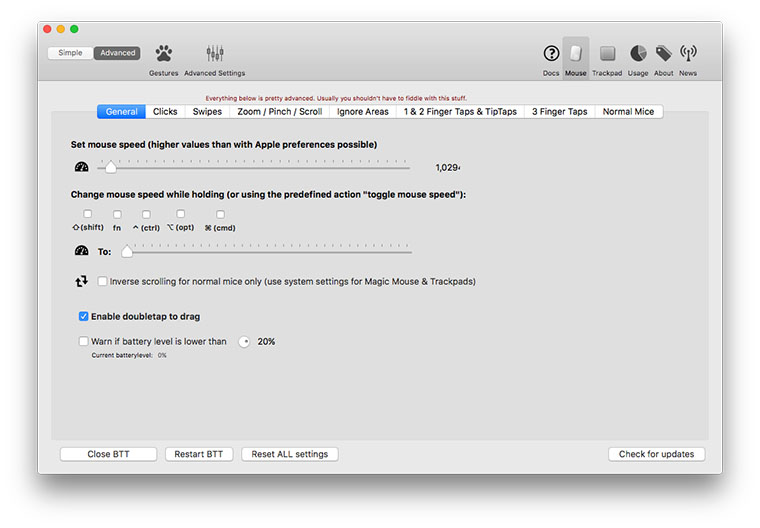Toggle the opt modifier checkbox

click(181, 214)
